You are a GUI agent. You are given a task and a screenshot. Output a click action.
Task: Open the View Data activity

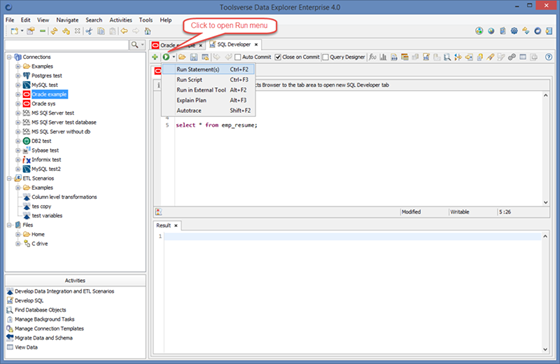[x=26, y=347]
